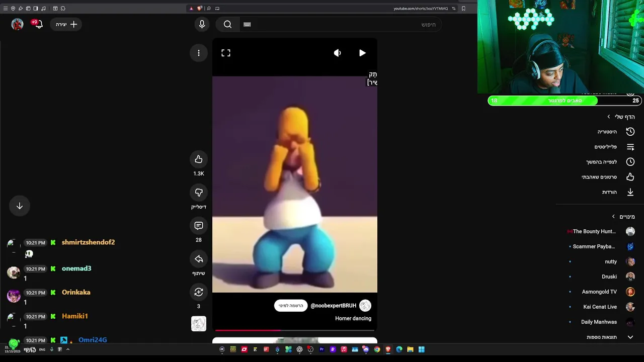Click shmirtzshendof2 chat username
644x362 pixels.
88,242
